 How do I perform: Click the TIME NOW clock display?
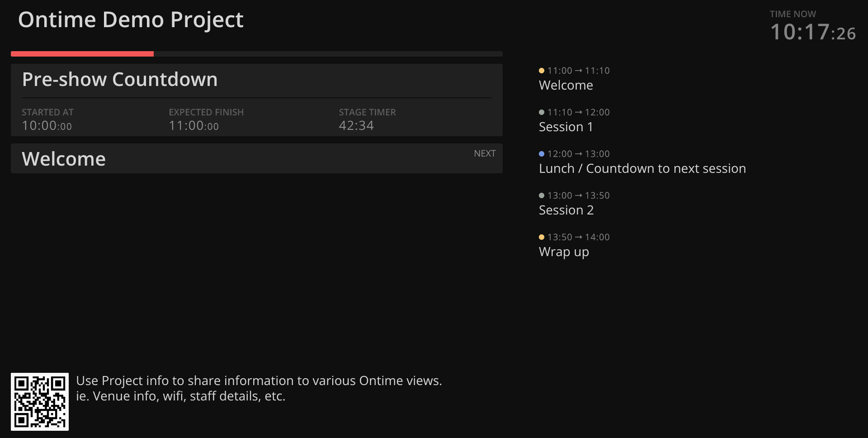coord(813,32)
